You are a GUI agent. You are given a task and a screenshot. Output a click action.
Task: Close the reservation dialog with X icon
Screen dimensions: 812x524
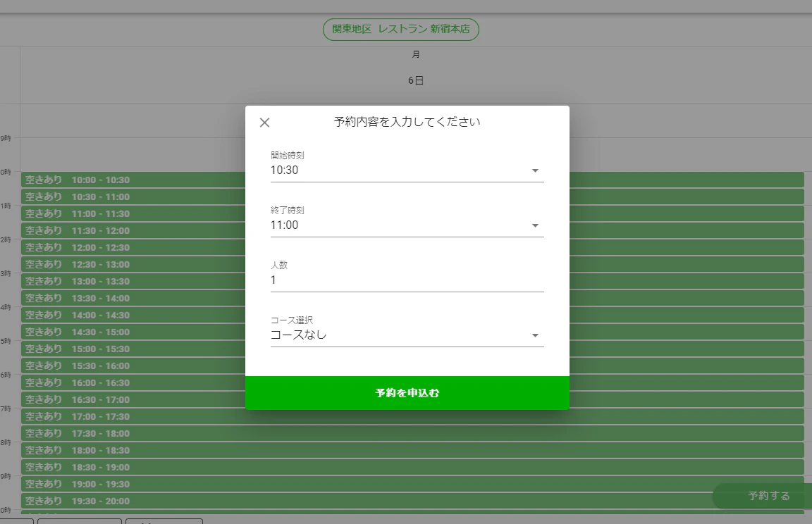pos(264,123)
